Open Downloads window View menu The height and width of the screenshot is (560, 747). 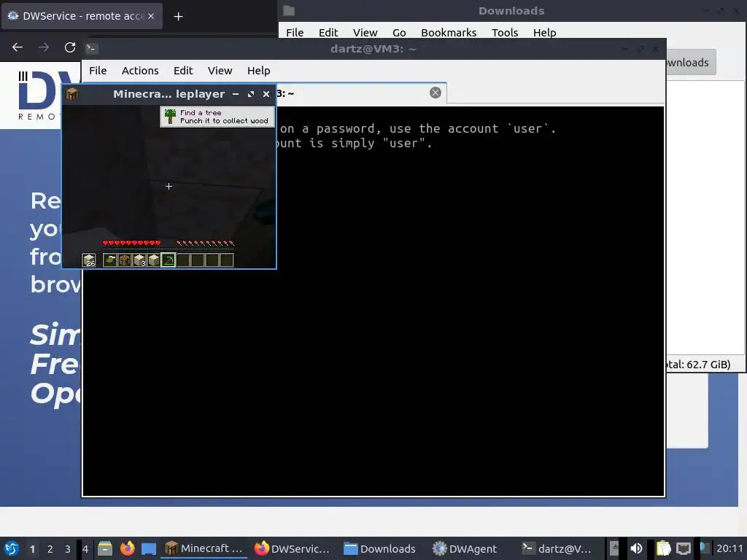pyautogui.click(x=365, y=32)
